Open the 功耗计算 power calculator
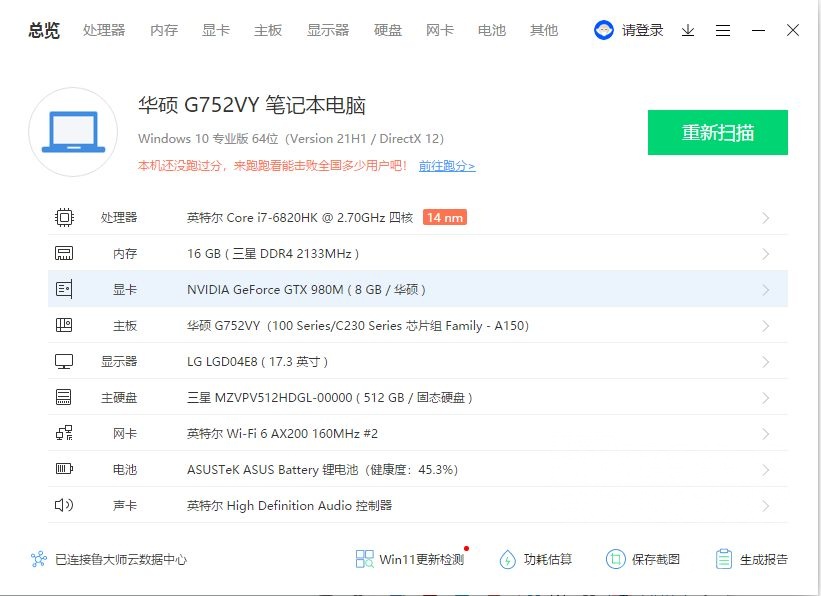Viewport: 821px width, 596px height. (533, 561)
